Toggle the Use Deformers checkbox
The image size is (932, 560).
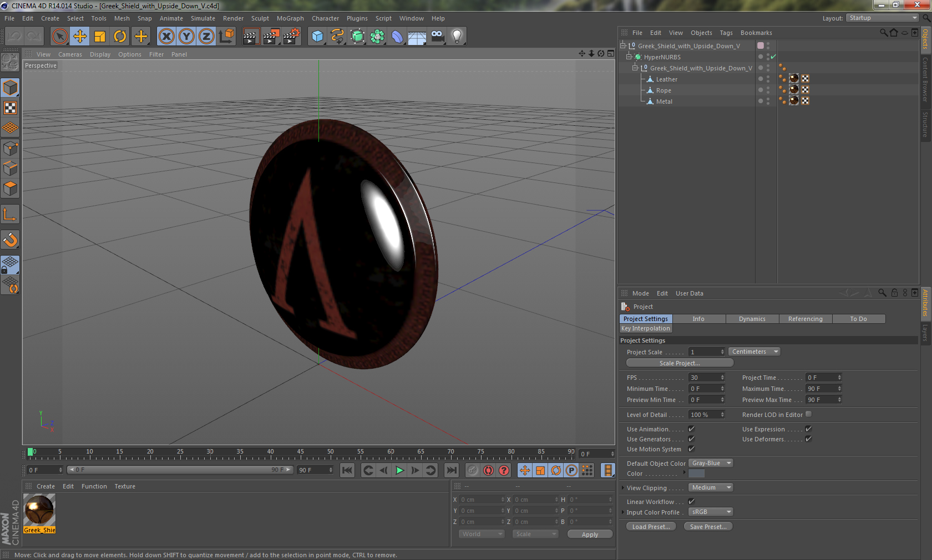tap(808, 439)
